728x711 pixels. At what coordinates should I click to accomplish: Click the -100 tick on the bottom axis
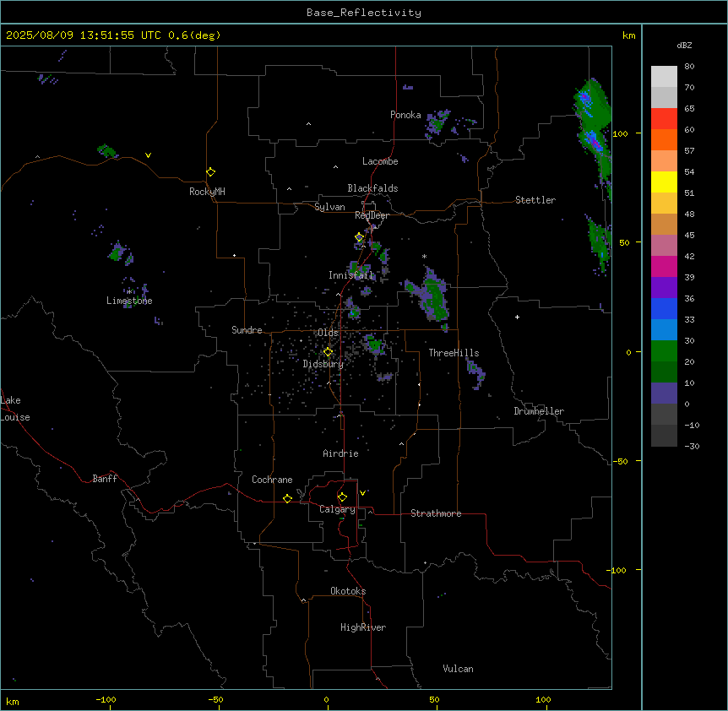pos(106,699)
